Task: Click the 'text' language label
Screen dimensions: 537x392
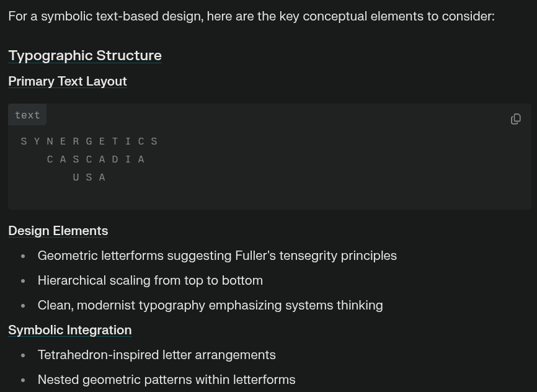Action: [x=27, y=115]
